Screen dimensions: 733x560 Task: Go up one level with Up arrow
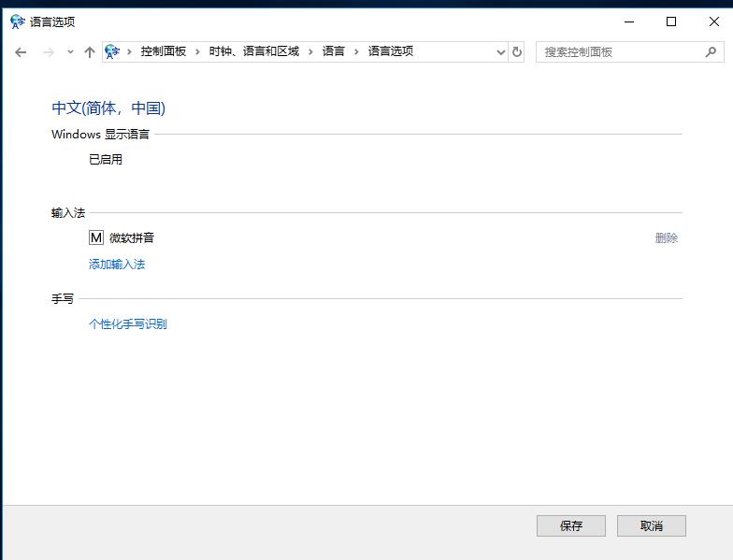[x=90, y=52]
